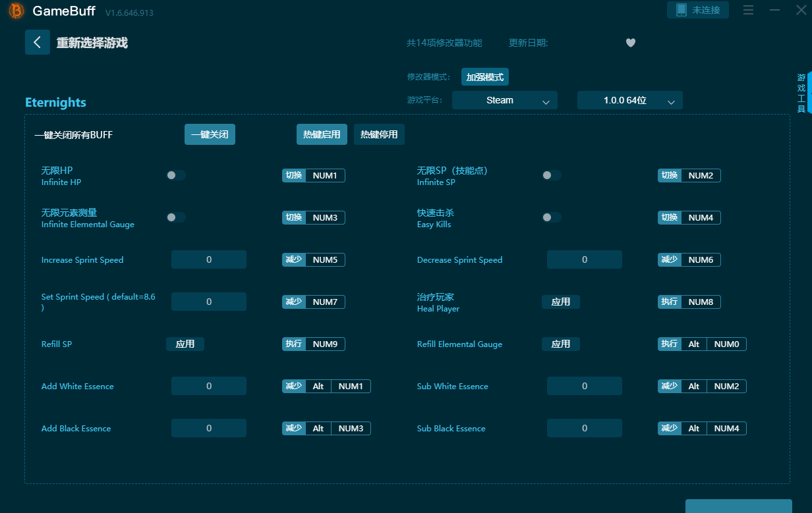Click Set Sprint Speed value field
The width and height of the screenshot is (812, 513).
click(x=209, y=302)
